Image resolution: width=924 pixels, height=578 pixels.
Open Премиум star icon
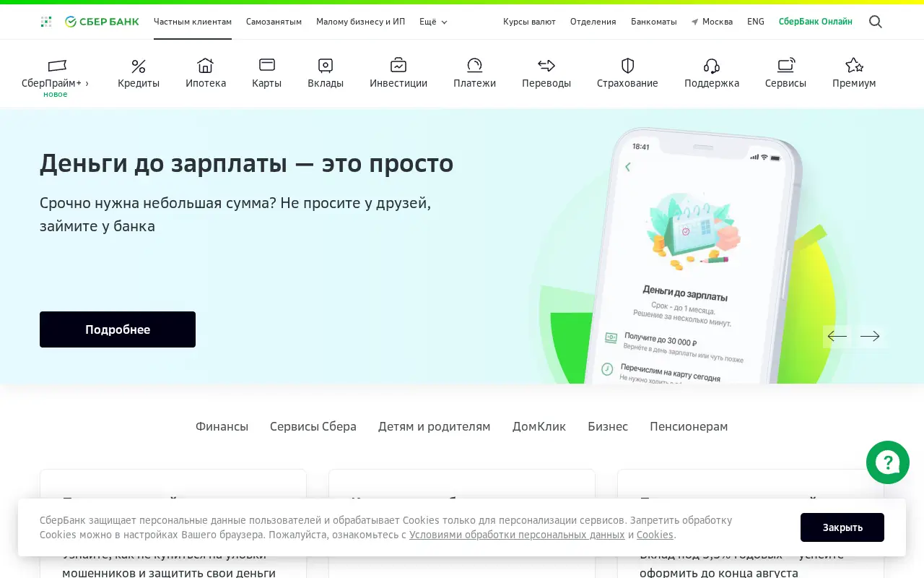click(x=854, y=66)
